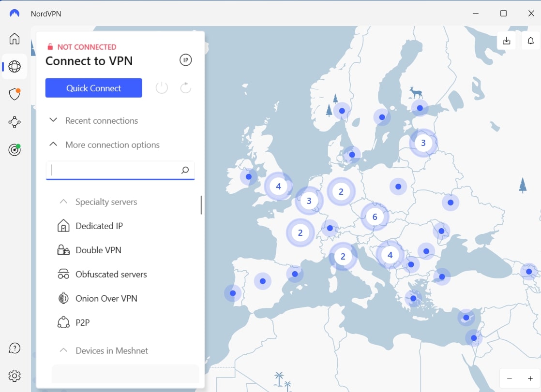Click the P2P icon

63,322
